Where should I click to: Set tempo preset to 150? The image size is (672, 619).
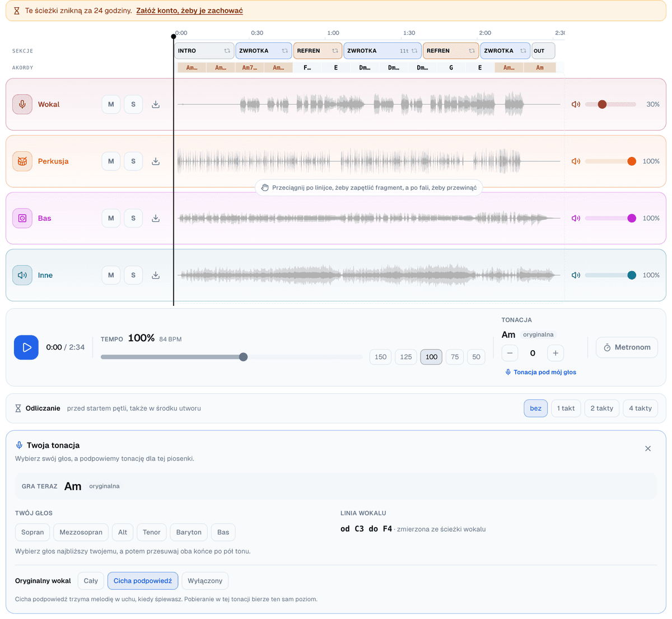381,357
